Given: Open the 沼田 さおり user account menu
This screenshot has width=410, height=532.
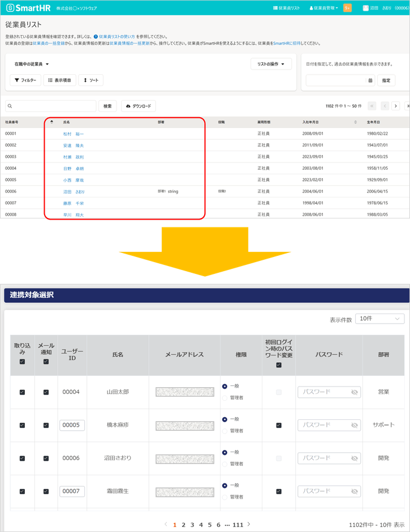Looking at the screenshot, I should click(x=386, y=8).
